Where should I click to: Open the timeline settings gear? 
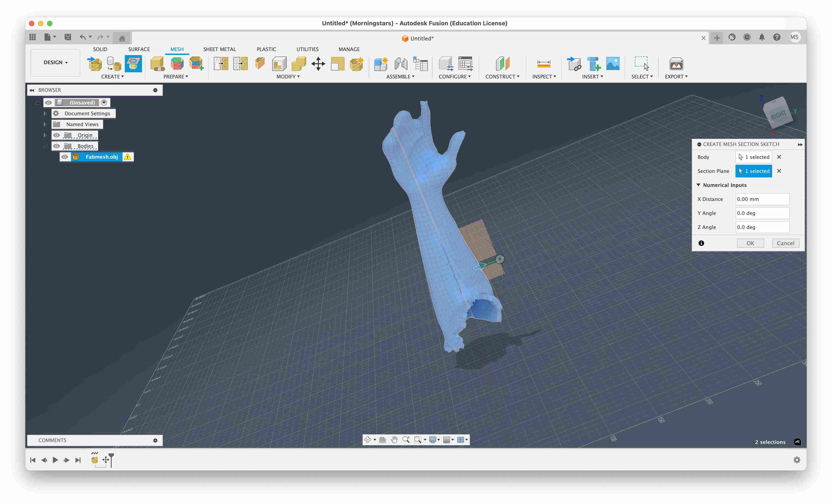pyautogui.click(x=797, y=460)
